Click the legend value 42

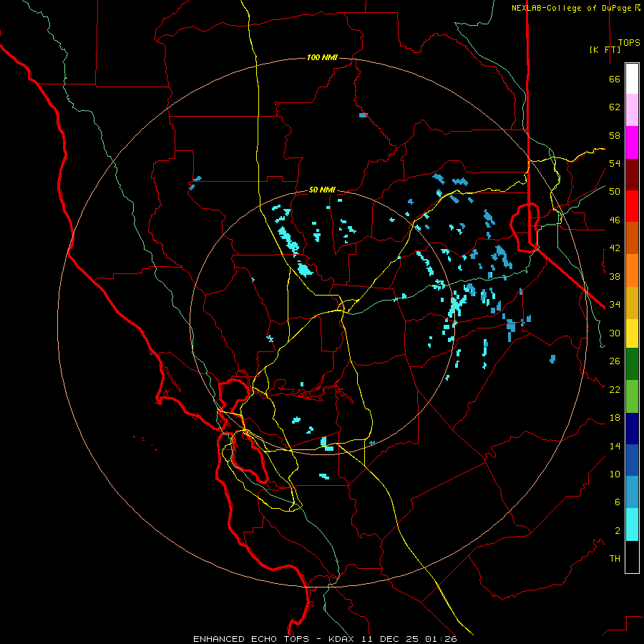[615, 248]
